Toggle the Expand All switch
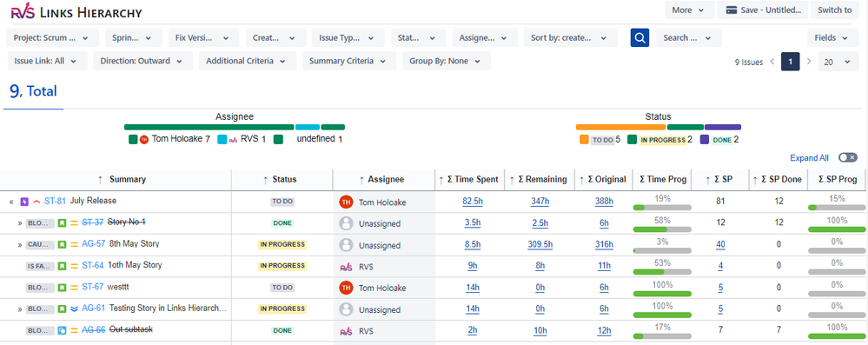The image size is (868, 345). (x=847, y=158)
